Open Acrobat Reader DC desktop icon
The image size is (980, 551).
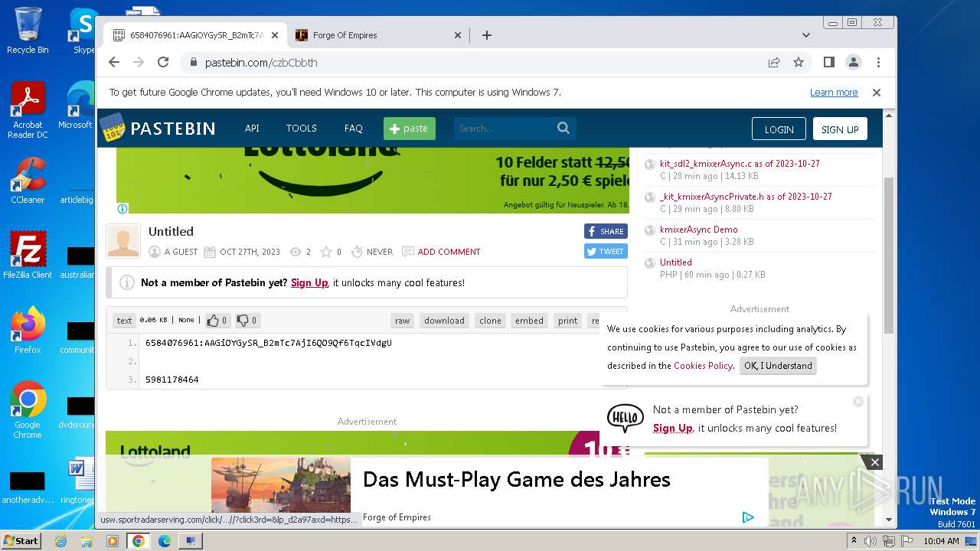28,110
